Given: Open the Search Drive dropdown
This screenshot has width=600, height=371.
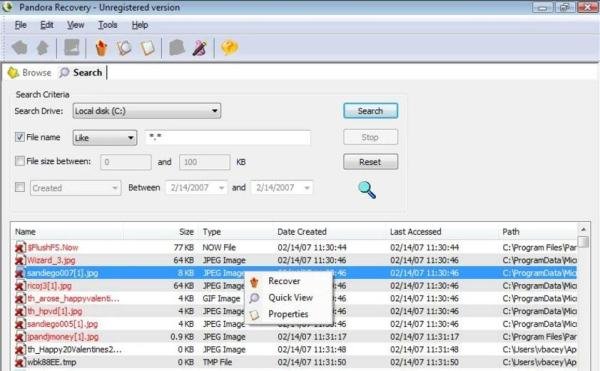Looking at the screenshot, I should click(147, 111).
